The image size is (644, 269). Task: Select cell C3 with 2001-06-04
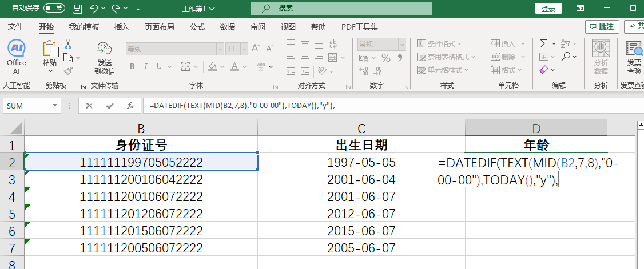(x=361, y=179)
